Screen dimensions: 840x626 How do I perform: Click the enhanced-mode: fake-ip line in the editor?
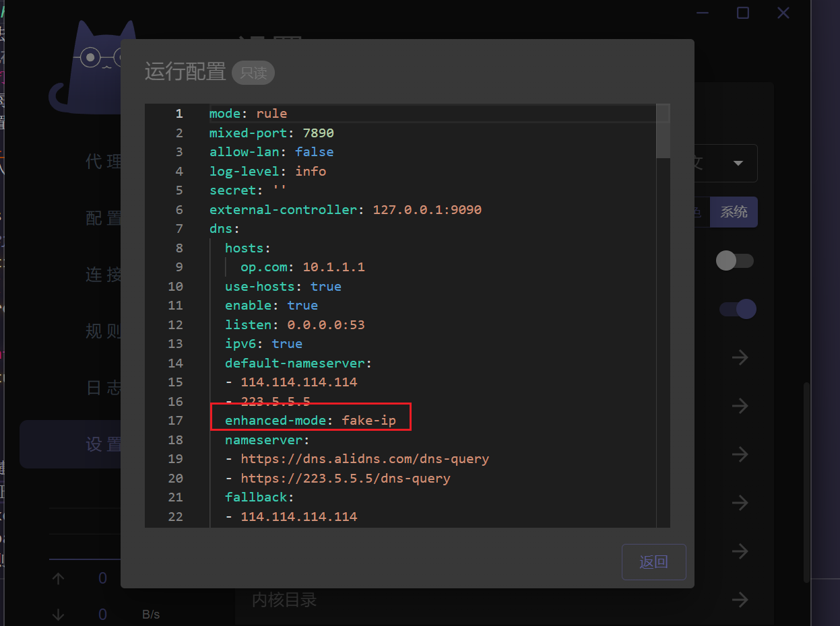tap(311, 421)
